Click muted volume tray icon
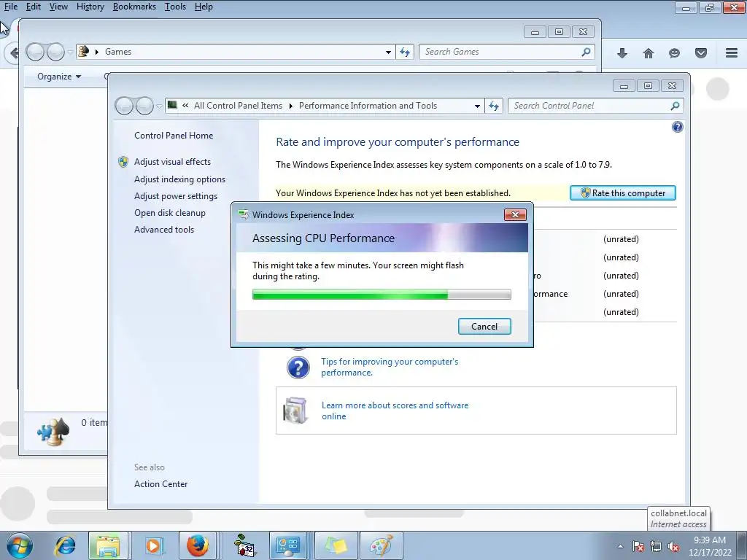This screenshot has height=560, width=747. pyautogui.click(x=673, y=546)
